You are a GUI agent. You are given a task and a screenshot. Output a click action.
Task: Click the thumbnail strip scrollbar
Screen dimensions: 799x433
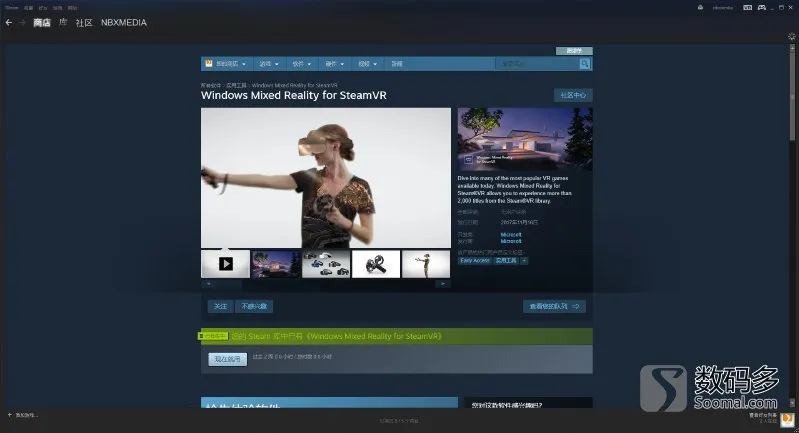326,284
